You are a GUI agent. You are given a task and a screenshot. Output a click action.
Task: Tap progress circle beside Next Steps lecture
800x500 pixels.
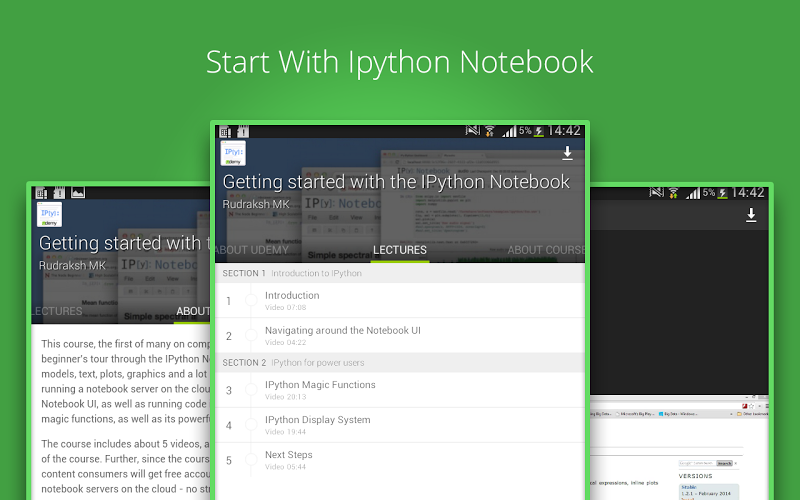pyautogui.click(x=251, y=460)
